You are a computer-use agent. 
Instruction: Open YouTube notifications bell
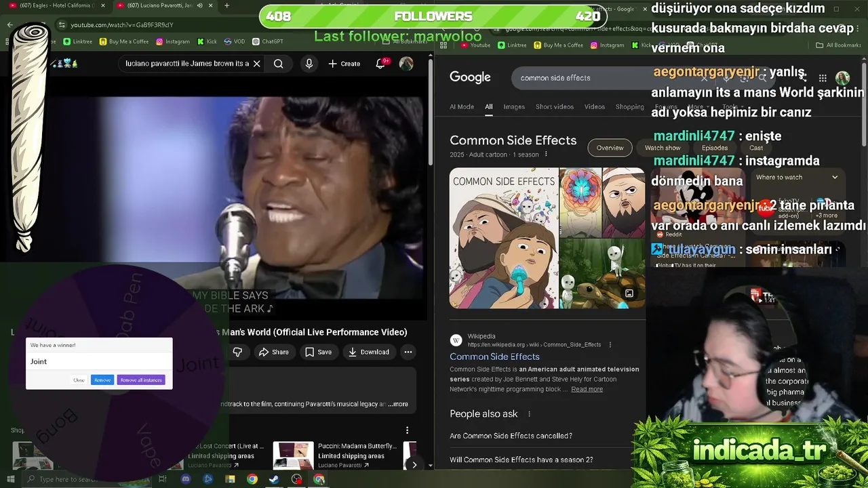pos(380,64)
